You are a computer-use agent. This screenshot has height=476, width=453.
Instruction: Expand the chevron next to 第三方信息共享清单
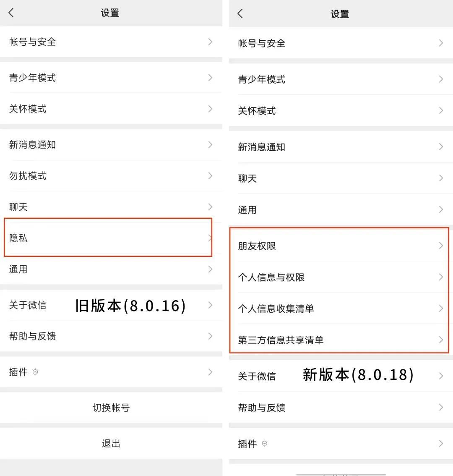440,340
